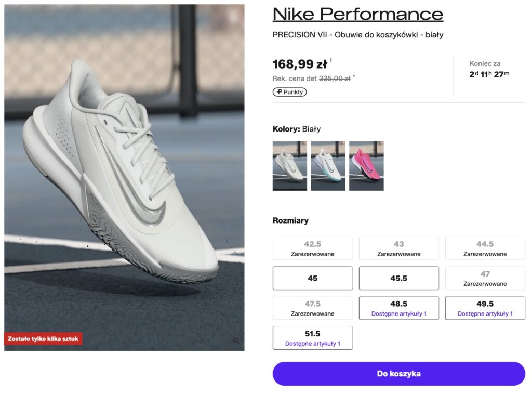This screenshot has width=532, height=394.
Task: Select the white shoe color thumbnail
Action: (289, 165)
